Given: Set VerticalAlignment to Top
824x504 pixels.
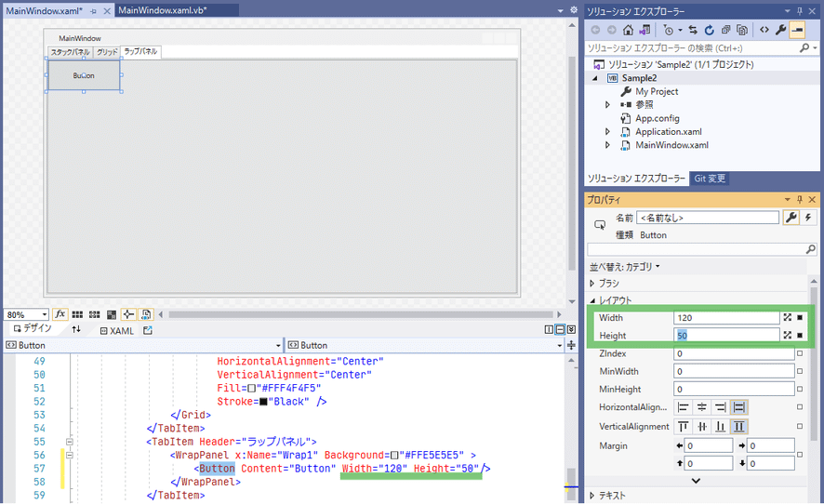Looking at the screenshot, I should tap(684, 426).
